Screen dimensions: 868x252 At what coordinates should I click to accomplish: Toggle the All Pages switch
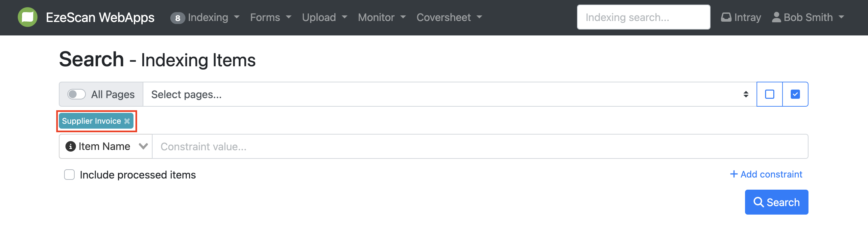(x=77, y=94)
